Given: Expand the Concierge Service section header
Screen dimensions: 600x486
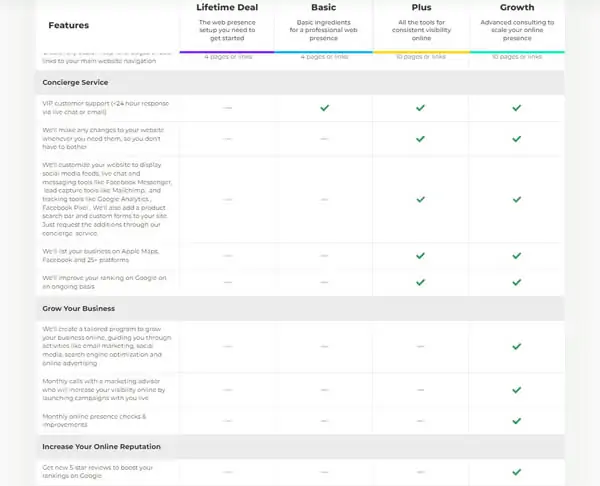Looking at the screenshot, I should [x=300, y=82].
